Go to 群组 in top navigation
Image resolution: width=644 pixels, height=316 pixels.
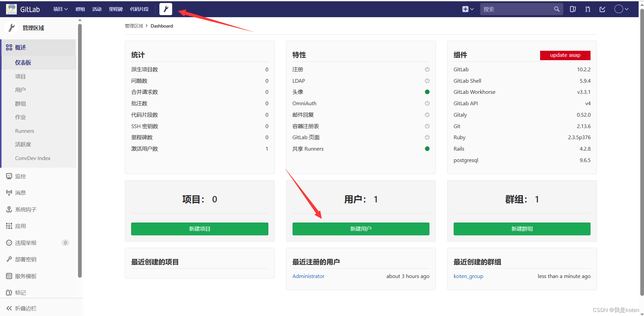pyautogui.click(x=80, y=9)
